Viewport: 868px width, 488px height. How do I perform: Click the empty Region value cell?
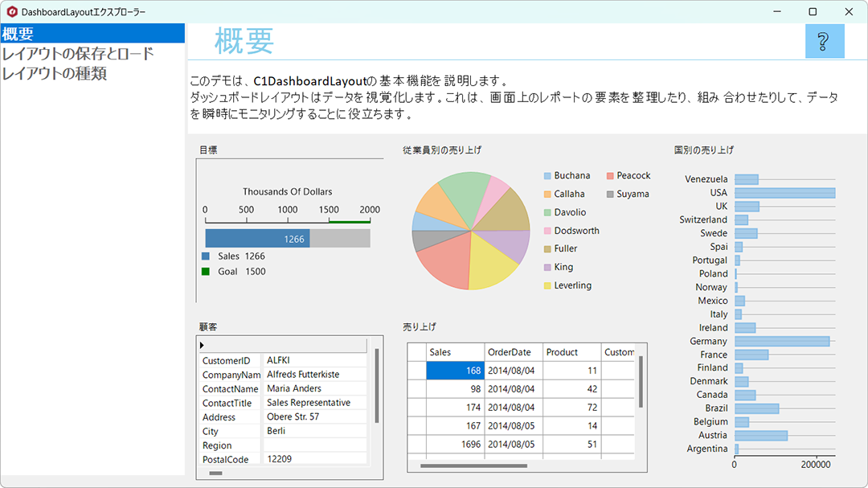pyautogui.click(x=315, y=445)
